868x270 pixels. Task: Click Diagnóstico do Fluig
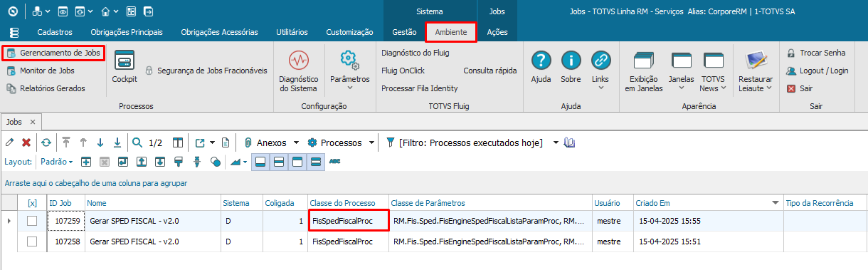coord(416,53)
